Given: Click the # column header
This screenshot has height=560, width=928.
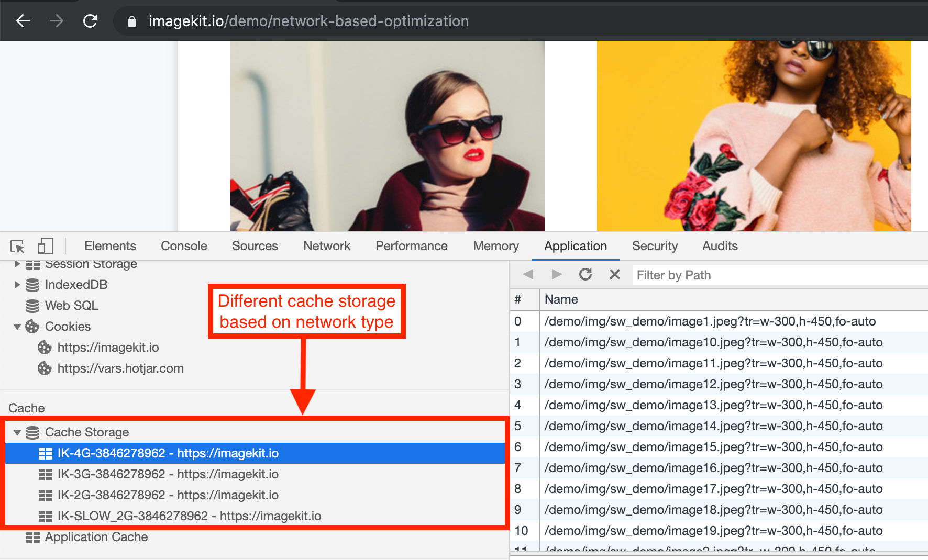Looking at the screenshot, I should click(525, 299).
